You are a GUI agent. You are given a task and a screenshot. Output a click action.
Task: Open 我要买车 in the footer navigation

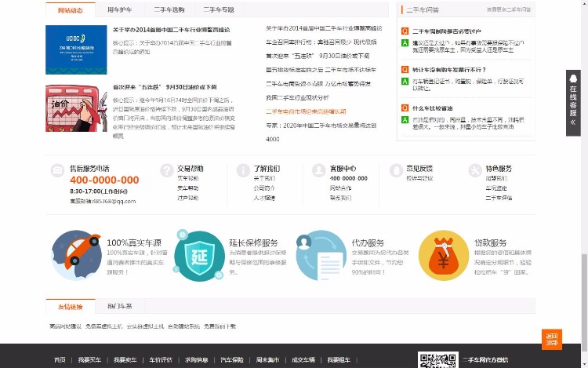pos(89,359)
